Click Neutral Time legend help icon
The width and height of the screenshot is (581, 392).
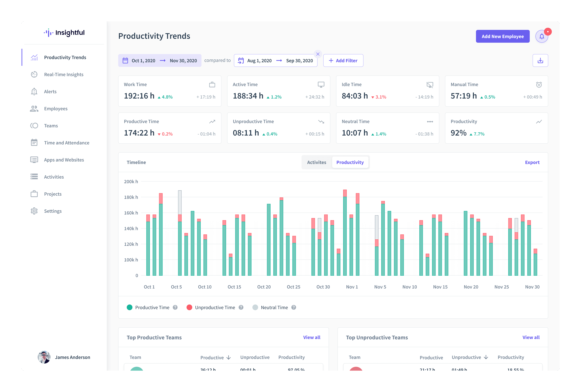[x=294, y=307]
